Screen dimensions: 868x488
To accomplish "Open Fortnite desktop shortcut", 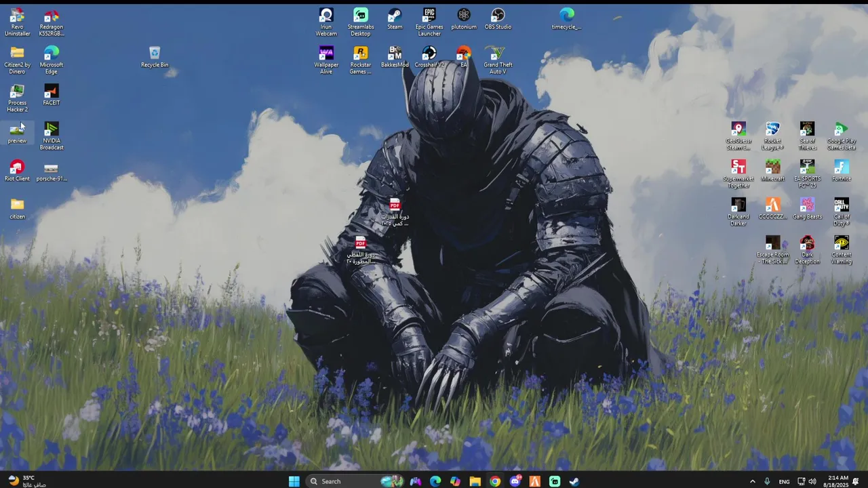I will 842,171.
